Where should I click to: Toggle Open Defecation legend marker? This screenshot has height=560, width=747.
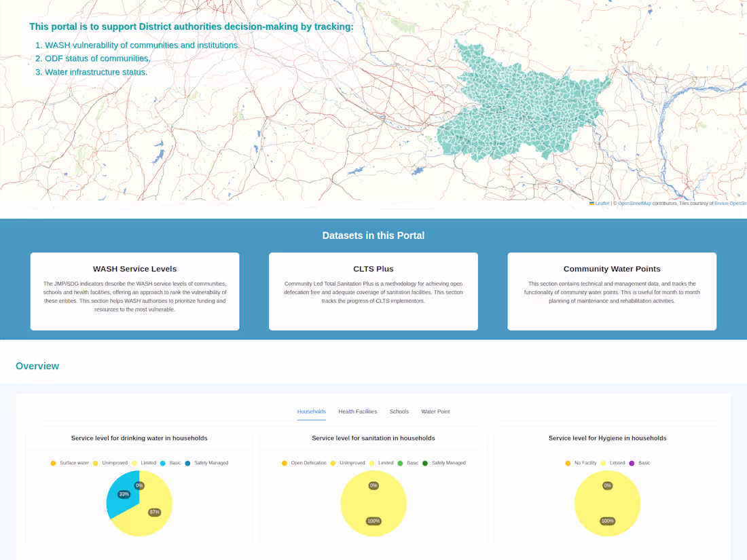click(285, 464)
